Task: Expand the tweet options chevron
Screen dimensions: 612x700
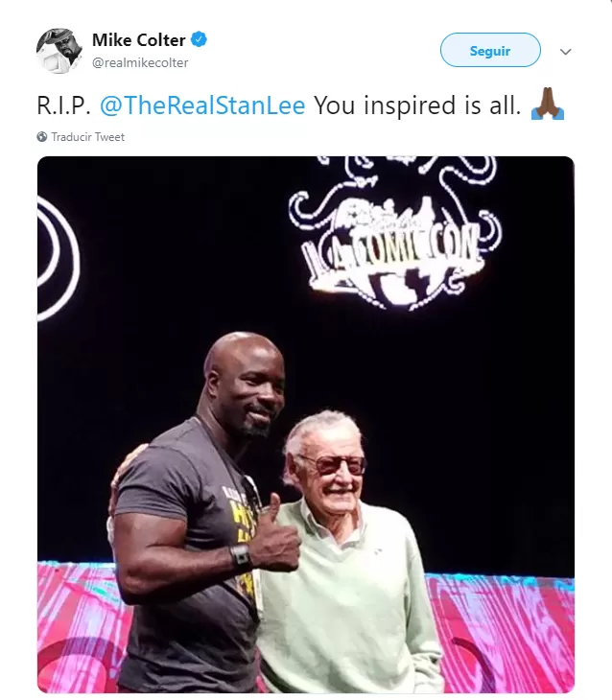Action: coord(566,52)
